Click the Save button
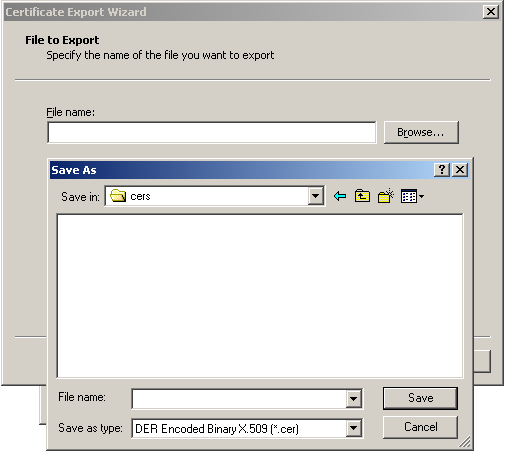The image size is (506, 454). tap(420, 398)
